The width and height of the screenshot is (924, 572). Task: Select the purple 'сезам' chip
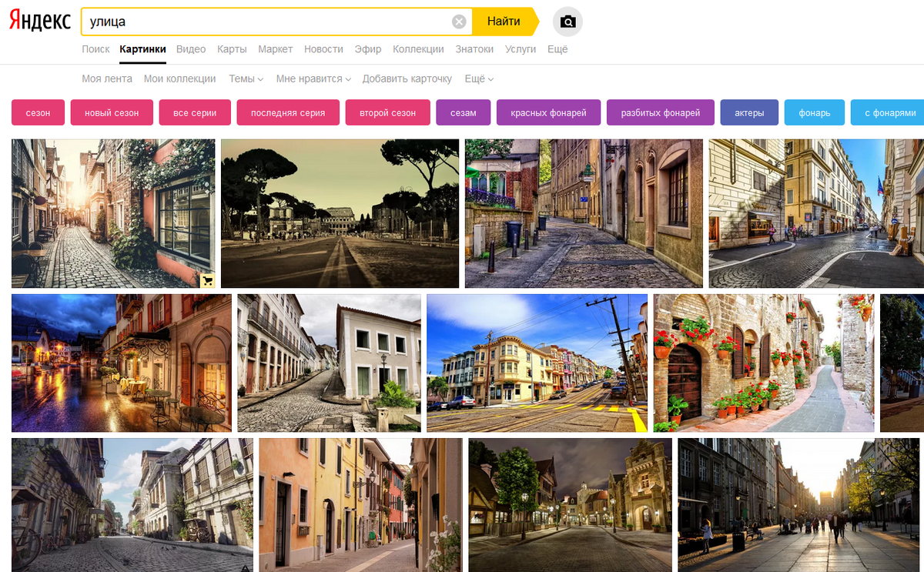(x=464, y=112)
